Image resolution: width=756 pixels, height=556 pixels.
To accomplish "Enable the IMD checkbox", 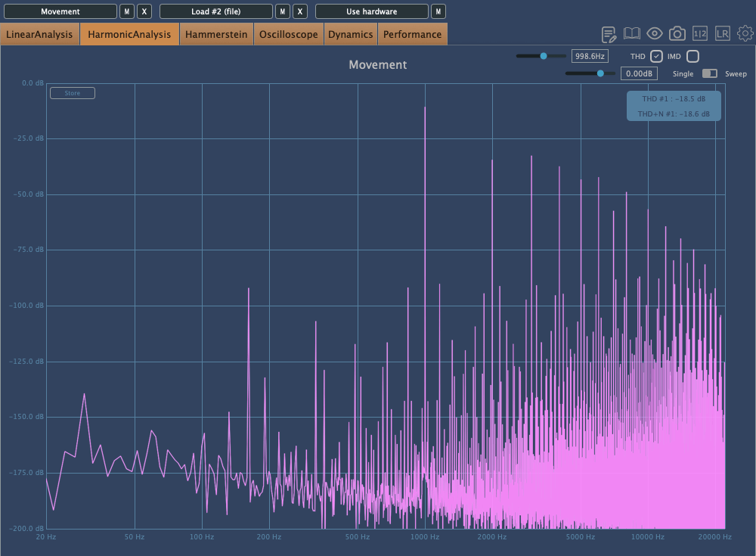I will click(x=692, y=56).
